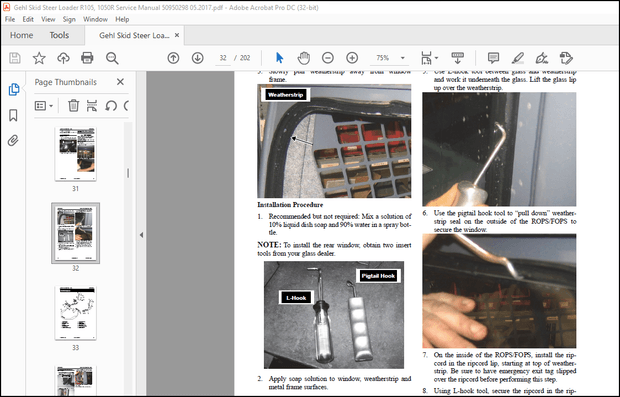Open the Sign menu

coord(69,19)
